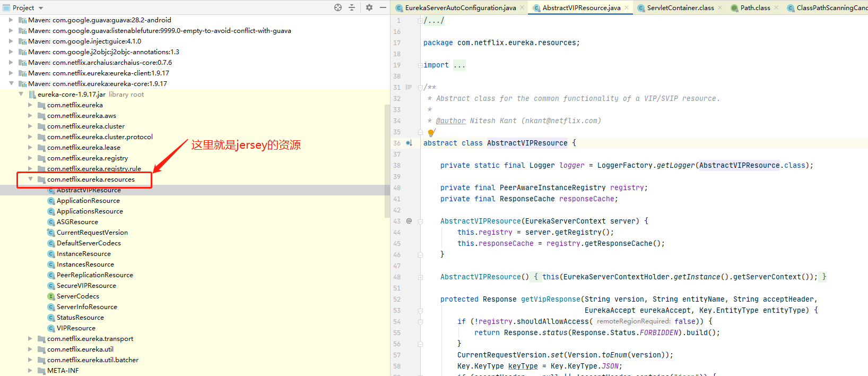The width and height of the screenshot is (868, 376).
Task: Collapse the Javadoc comment fold on line 31
Action: click(420, 88)
